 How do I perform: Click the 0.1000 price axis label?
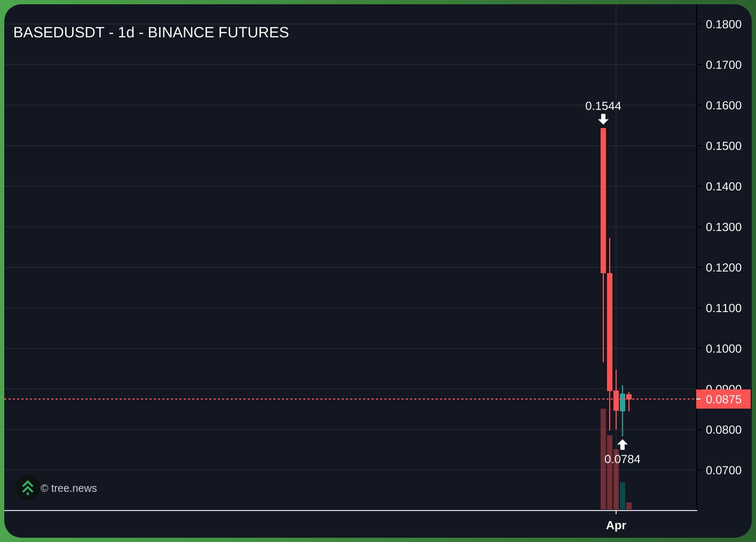pyautogui.click(x=723, y=349)
